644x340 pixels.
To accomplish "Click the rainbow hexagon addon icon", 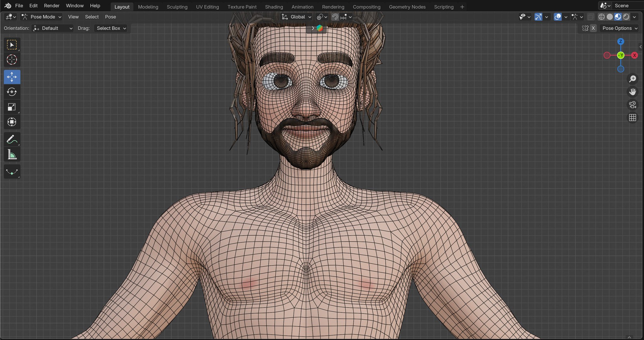I will click(x=320, y=28).
